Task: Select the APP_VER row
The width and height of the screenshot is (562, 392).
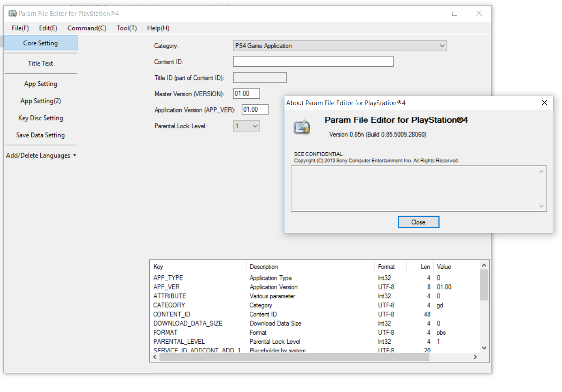Action: click(315, 287)
